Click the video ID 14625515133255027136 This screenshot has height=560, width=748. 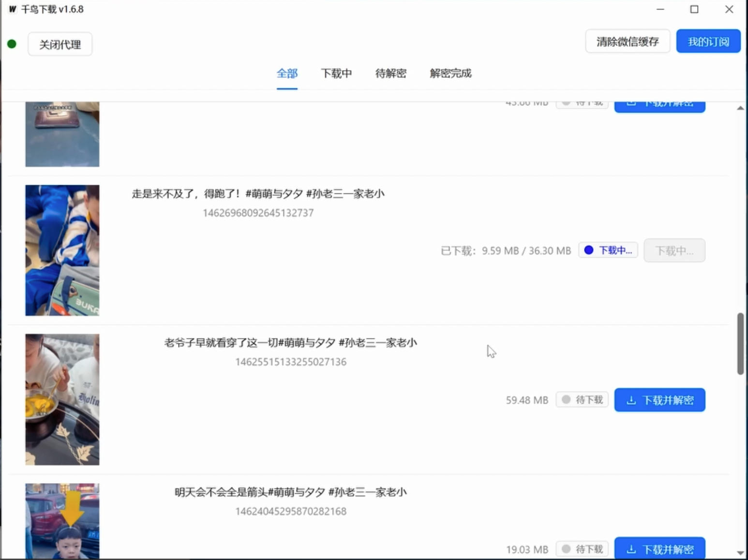pyautogui.click(x=291, y=361)
